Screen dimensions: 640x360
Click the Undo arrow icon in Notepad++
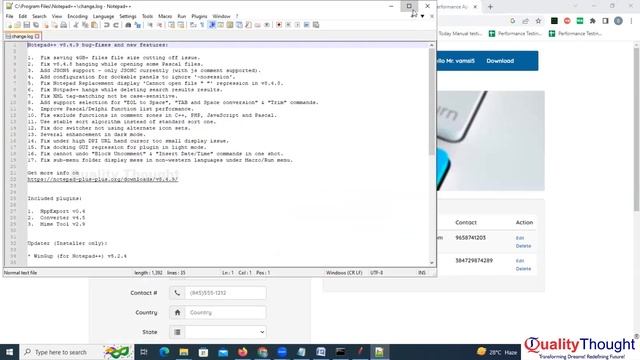pyautogui.click(x=107, y=25)
